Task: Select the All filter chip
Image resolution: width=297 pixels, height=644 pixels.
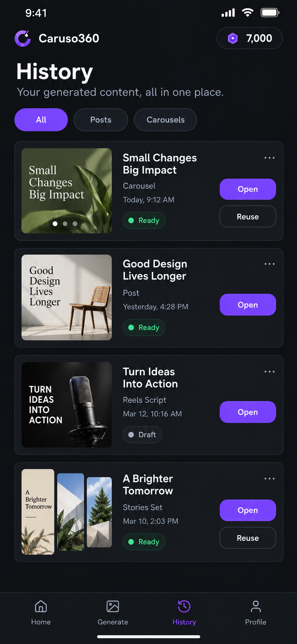Action: [41, 120]
